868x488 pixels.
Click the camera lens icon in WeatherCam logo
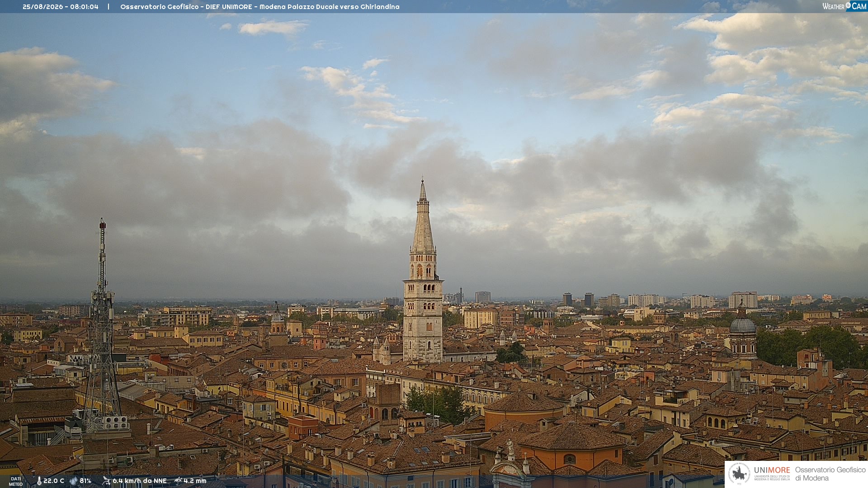click(848, 5)
